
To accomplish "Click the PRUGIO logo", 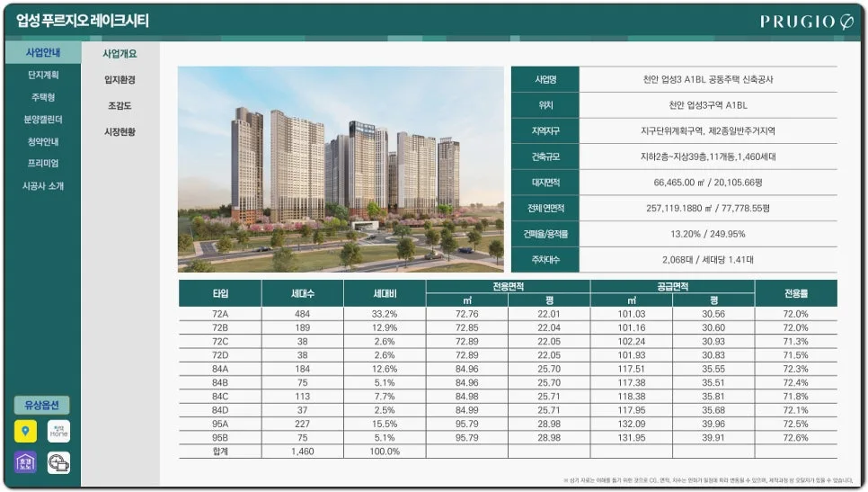I will (807, 22).
